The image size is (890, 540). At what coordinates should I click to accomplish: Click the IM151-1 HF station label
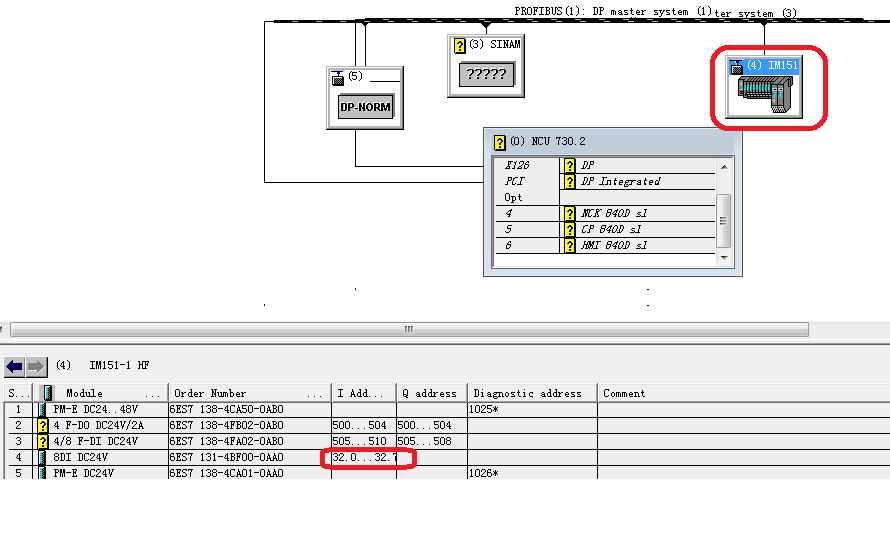119,365
